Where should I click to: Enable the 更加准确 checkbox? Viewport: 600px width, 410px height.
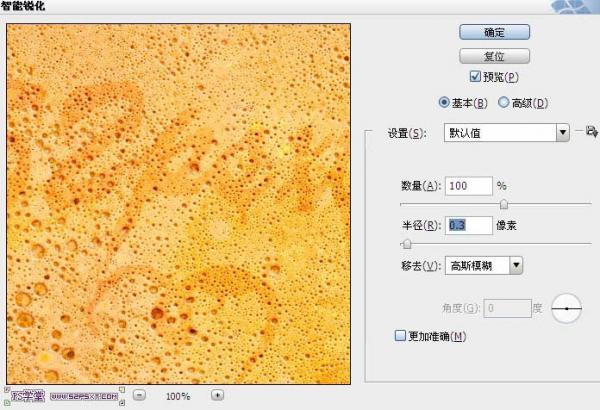(x=400, y=336)
